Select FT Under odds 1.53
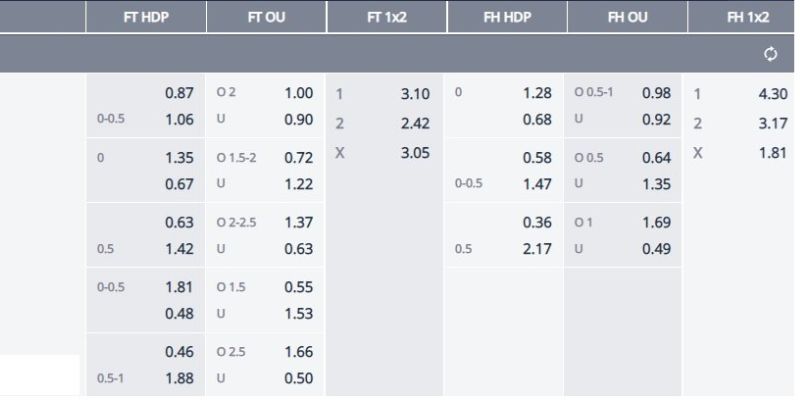800x400 pixels. pos(298,313)
